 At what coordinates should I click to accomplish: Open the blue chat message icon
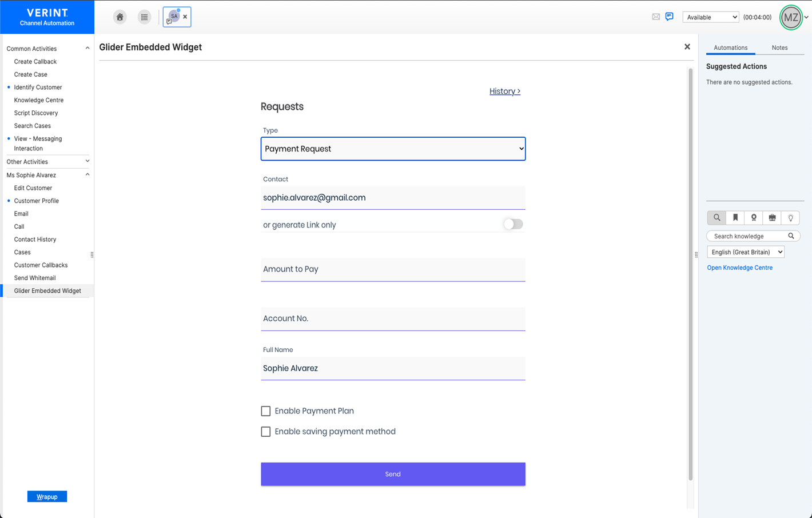point(669,17)
